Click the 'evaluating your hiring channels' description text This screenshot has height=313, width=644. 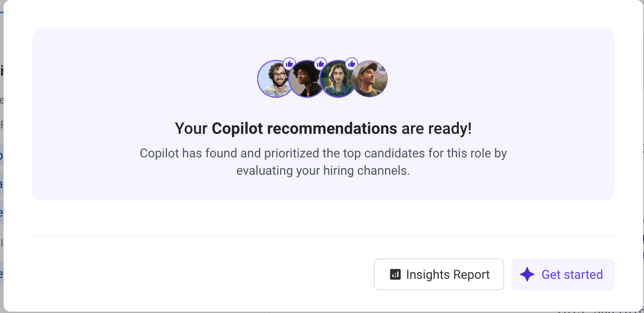[x=323, y=171]
